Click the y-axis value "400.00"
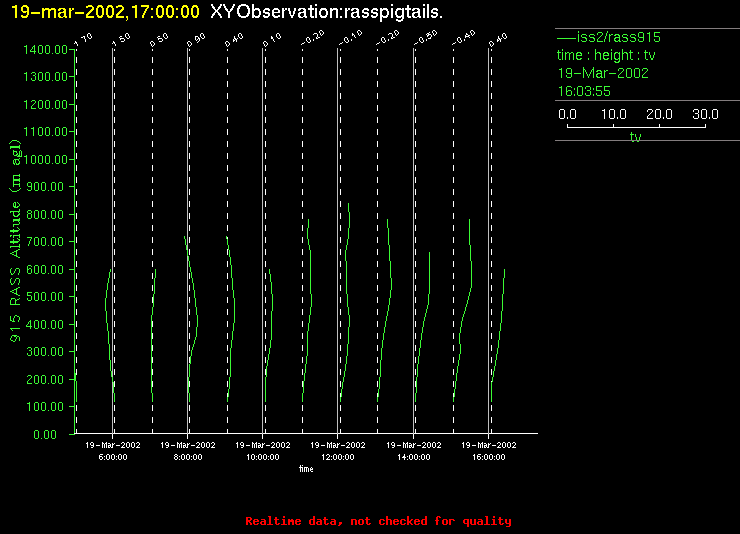The height and width of the screenshot is (534, 740). click(x=45, y=325)
